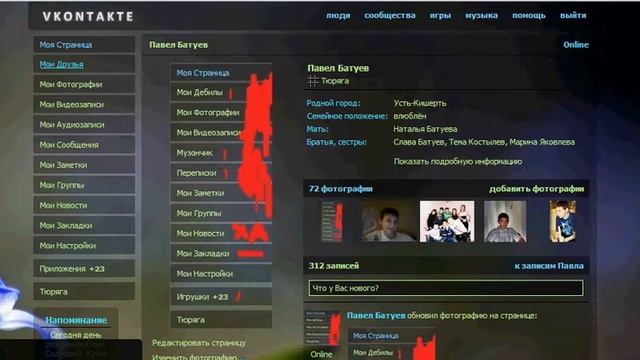Open the 72 фотографии album header
This screenshot has width=640, height=360.
[340, 189]
